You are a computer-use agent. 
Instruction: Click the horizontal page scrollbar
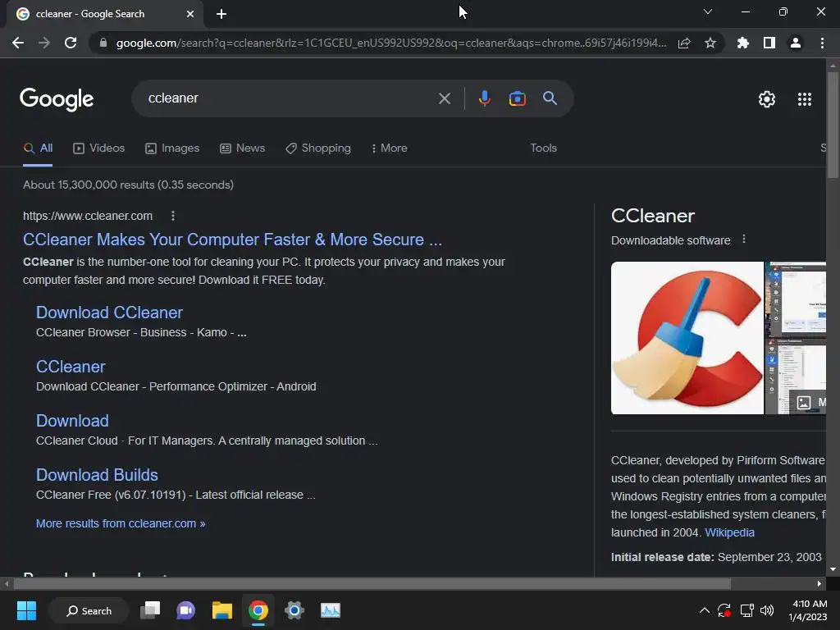(x=372, y=583)
